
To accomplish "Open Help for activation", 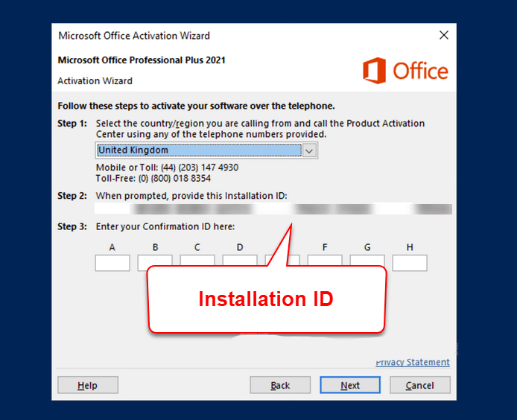I will 88,385.
